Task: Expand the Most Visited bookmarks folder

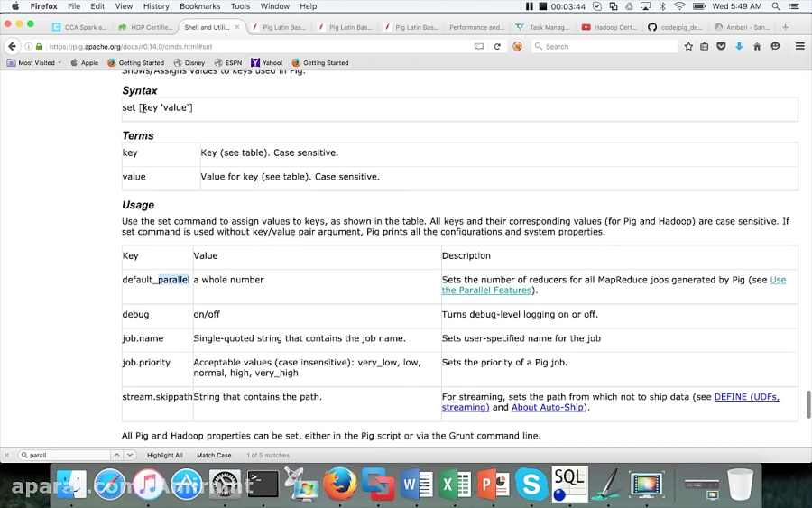Action: [x=35, y=63]
